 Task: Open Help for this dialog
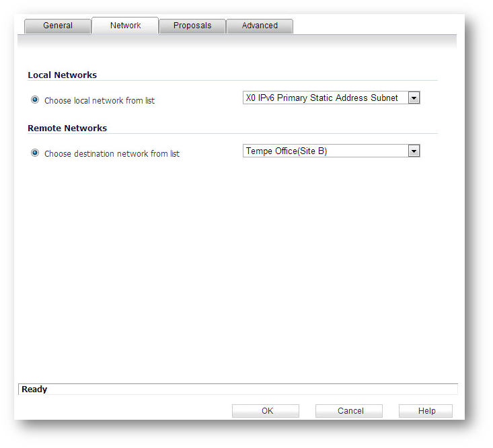[x=426, y=411]
